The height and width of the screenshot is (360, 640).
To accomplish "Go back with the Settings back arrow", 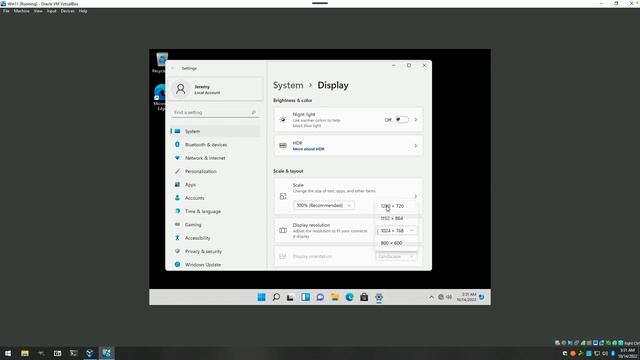I will point(173,68).
